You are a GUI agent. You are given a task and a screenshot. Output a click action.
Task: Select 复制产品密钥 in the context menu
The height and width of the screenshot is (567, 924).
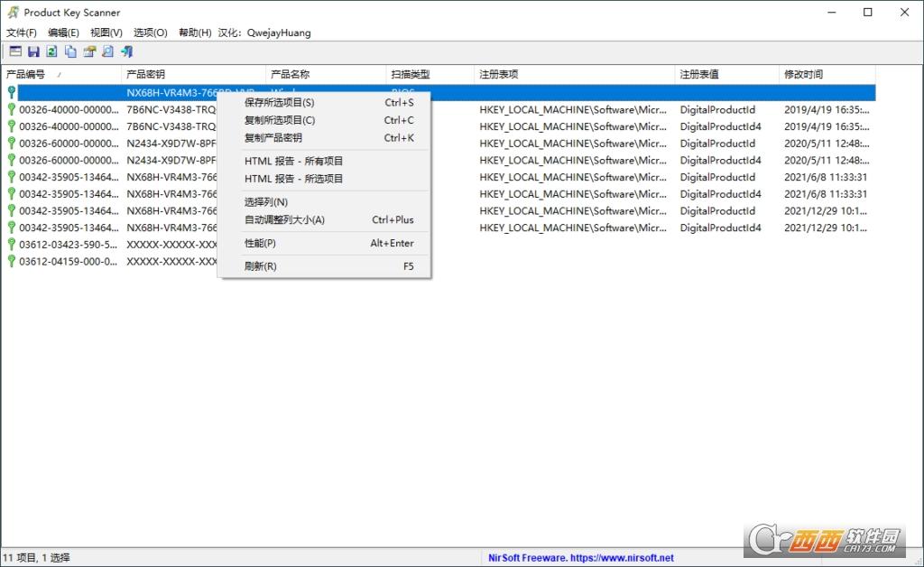coord(273,138)
